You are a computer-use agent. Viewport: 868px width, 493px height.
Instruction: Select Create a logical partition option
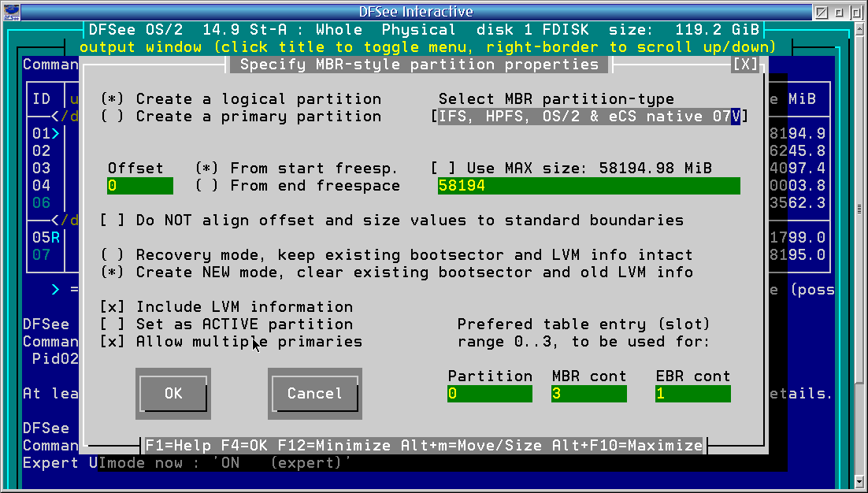pyautogui.click(x=241, y=99)
